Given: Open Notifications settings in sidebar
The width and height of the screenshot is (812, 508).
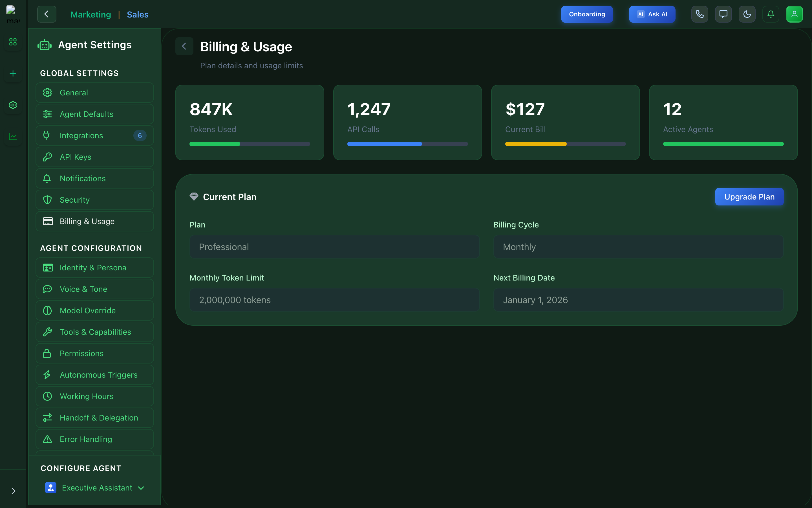Looking at the screenshot, I should [x=95, y=178].
